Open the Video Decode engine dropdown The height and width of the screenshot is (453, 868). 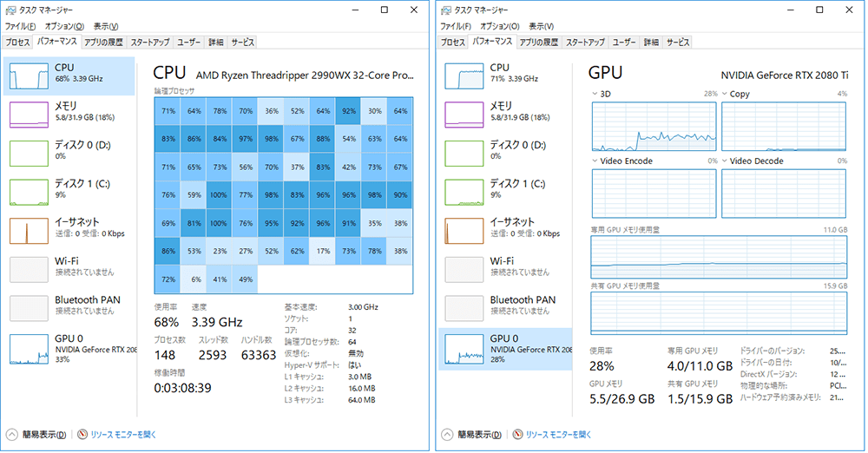click(724, 161)
